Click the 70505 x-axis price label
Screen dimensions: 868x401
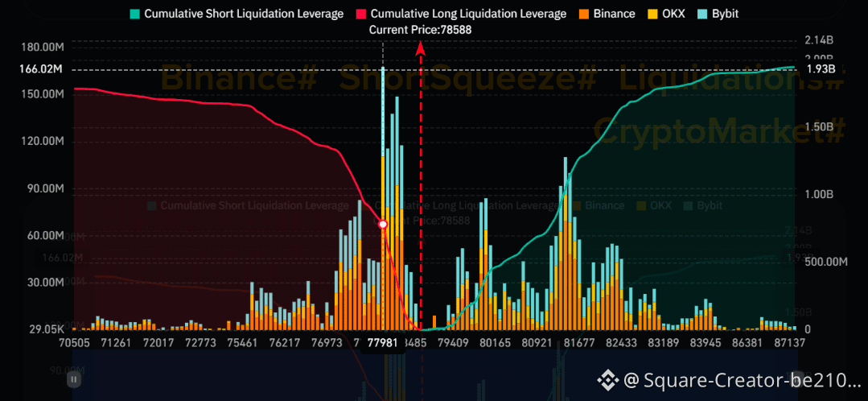(74, 343)
